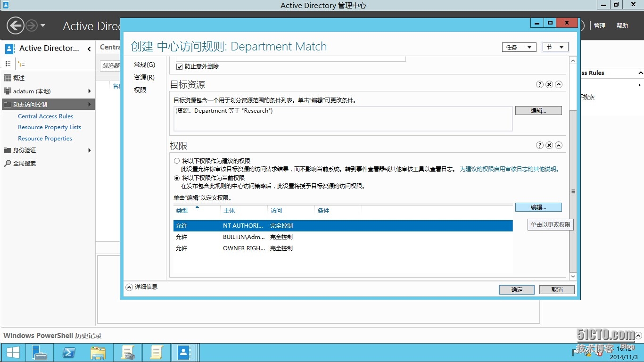Click the dialog vertical scrollbar thumb

[573, 191]
